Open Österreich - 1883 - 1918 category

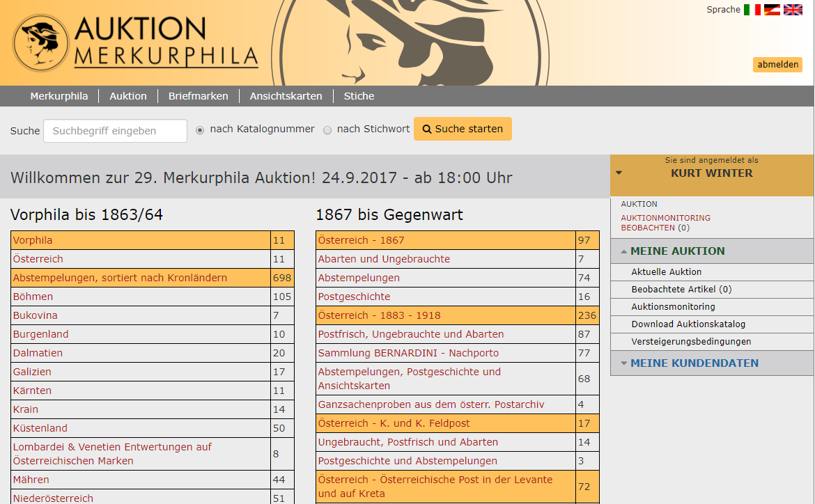[380, 315]
